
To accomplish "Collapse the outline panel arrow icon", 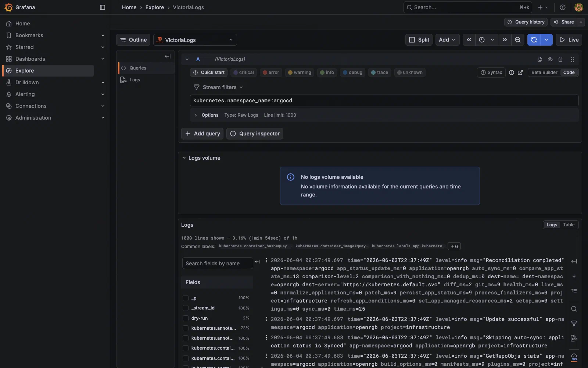I will [x=168, y=56].
